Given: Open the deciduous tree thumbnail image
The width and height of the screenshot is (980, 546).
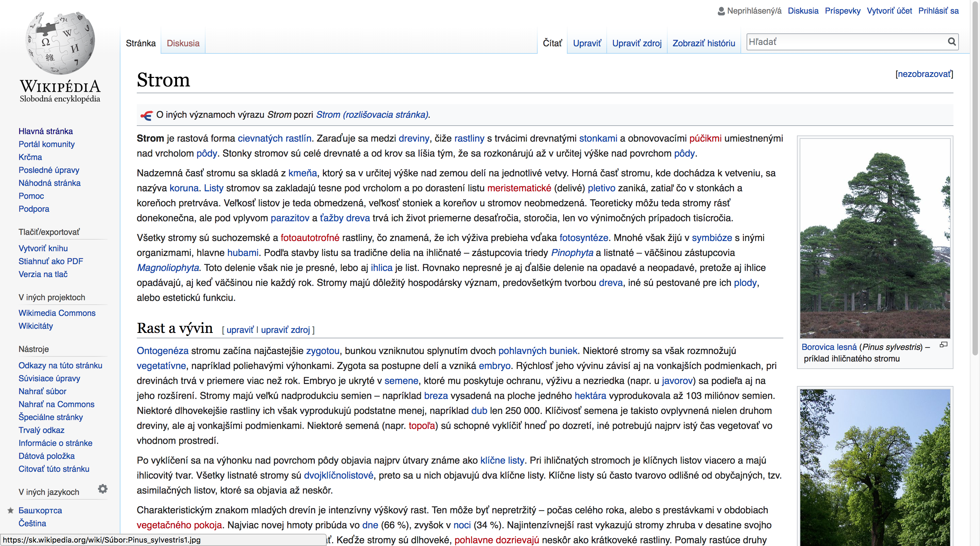Looking at the screenshot, I should [x=875, y=468].
